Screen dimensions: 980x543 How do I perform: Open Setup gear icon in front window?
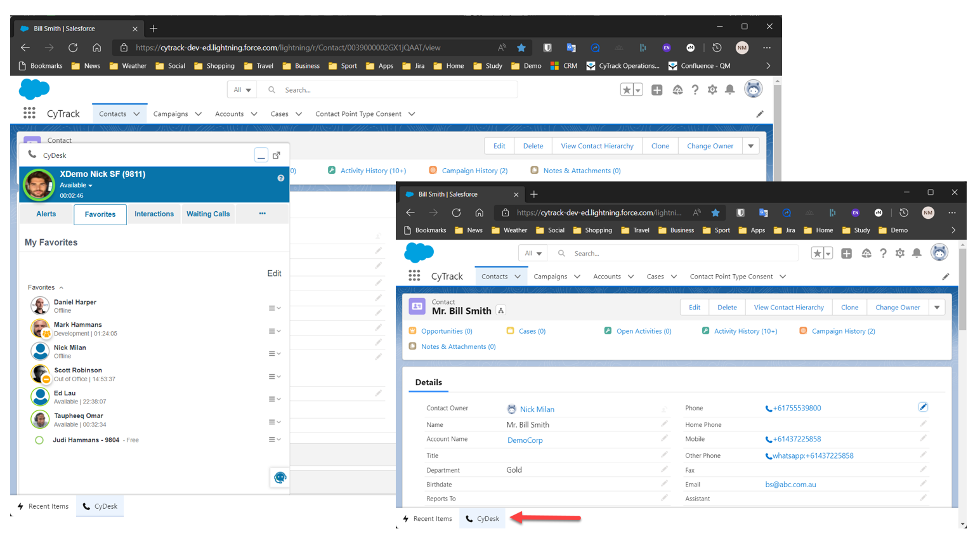click(x=899, y=253)
